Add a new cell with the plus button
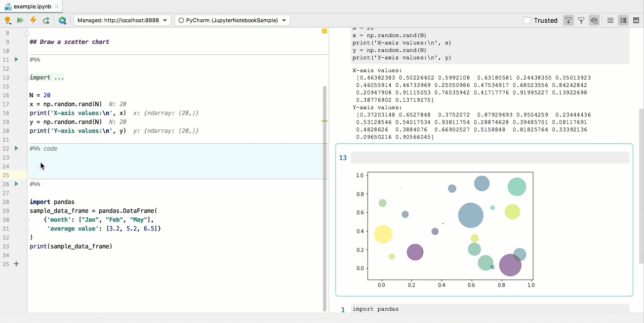The height and width of the screenshot is (323, 644). [x=16, y=264]
